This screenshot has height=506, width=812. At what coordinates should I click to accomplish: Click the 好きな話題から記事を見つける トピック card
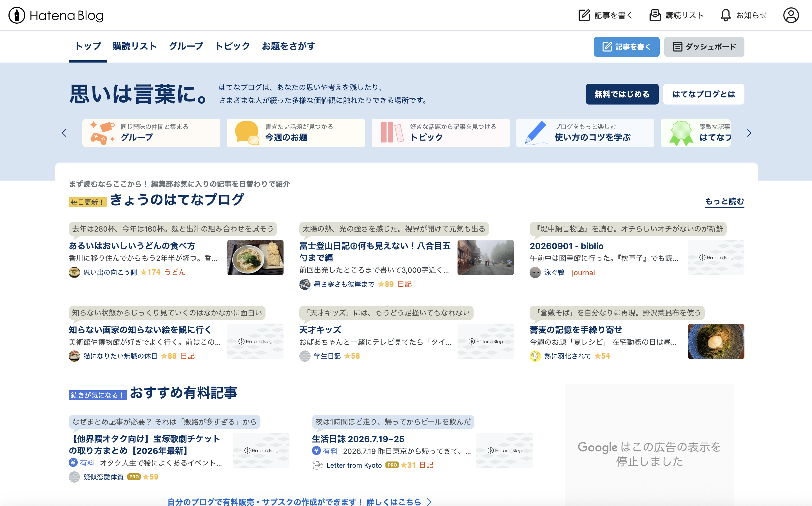pyautogui.click(x=440, y=133)
